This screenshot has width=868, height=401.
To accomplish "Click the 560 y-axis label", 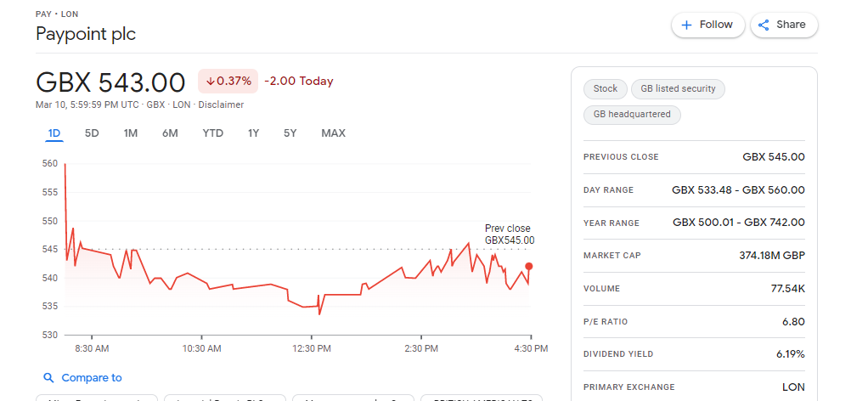I will (x=50, y=163).
